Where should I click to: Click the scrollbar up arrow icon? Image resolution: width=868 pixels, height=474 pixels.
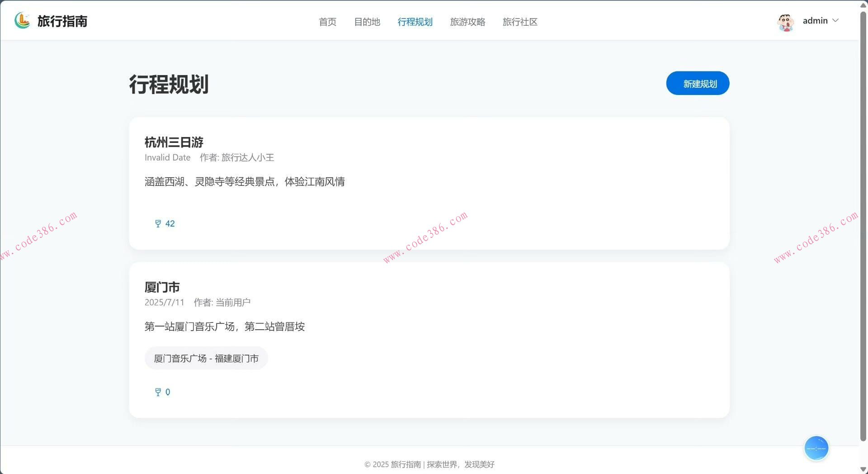point(863,5)
